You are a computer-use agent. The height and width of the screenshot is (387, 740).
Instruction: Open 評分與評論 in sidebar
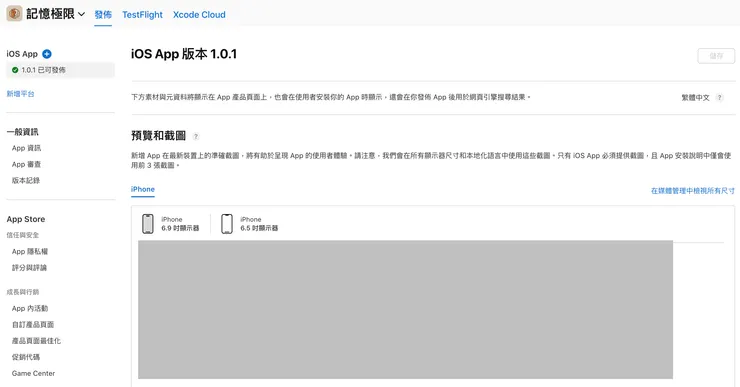coord(29,268)
